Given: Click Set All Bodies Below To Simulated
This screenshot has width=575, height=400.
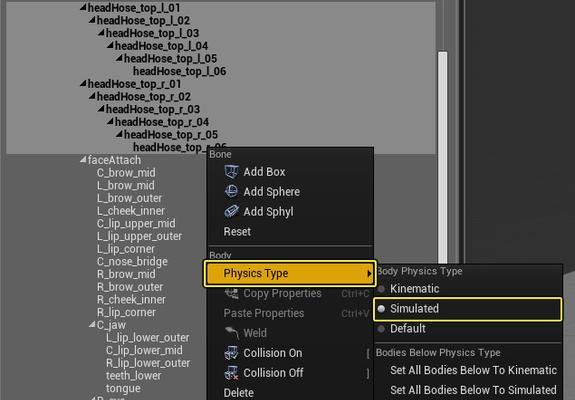Looking at the screenshot, I should (x=473, y=390).
